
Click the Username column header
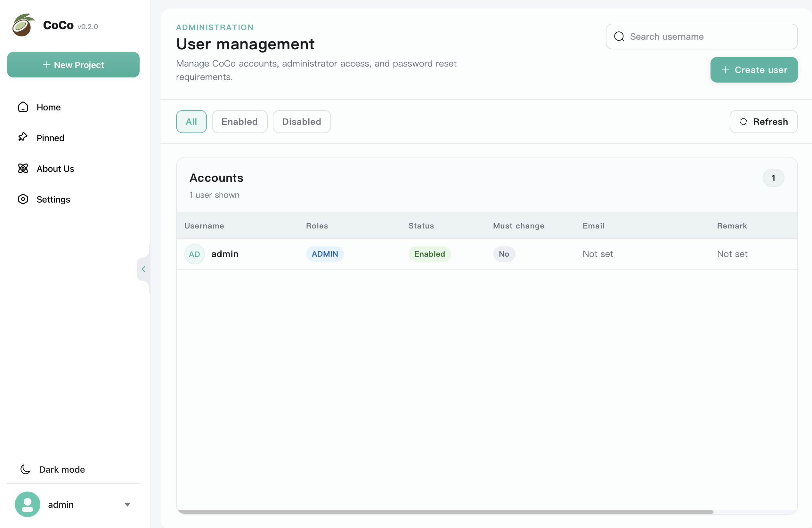coord(204,226)
